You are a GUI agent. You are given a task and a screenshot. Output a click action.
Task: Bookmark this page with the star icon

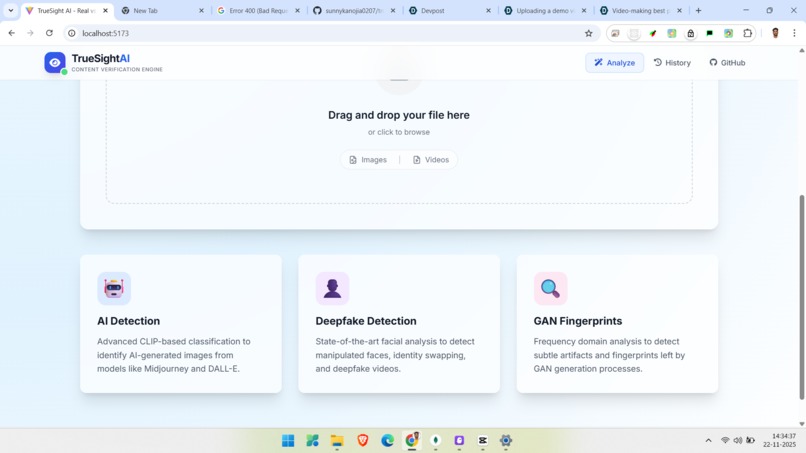589,33
